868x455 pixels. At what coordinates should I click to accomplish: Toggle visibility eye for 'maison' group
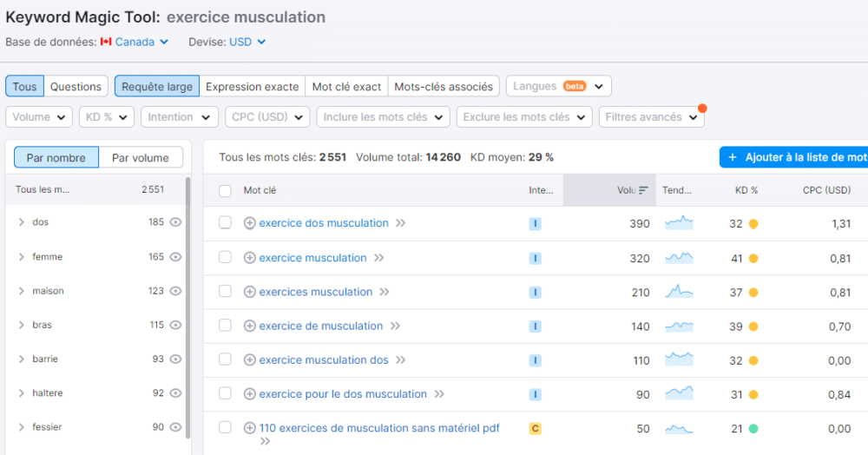click(x=175, y=291)
